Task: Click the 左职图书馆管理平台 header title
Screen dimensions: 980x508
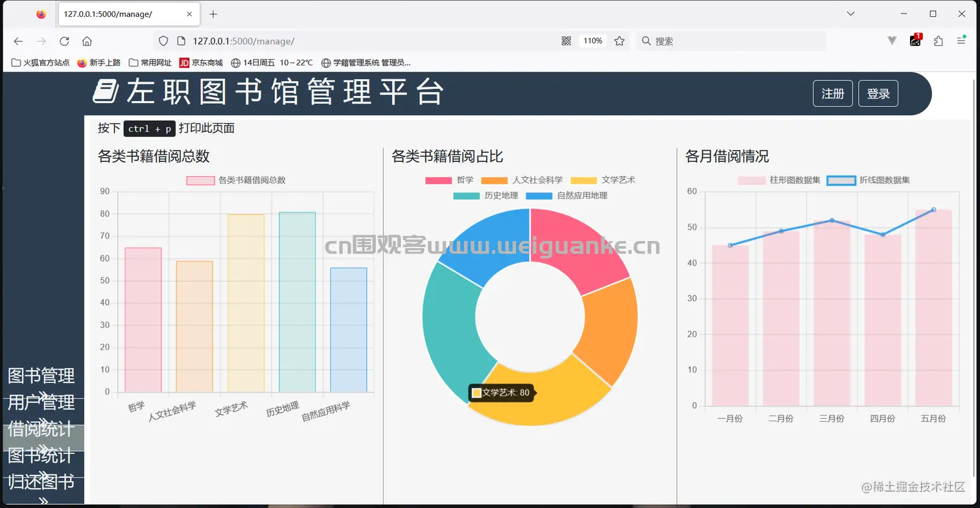Action: (x=285, y=92)
